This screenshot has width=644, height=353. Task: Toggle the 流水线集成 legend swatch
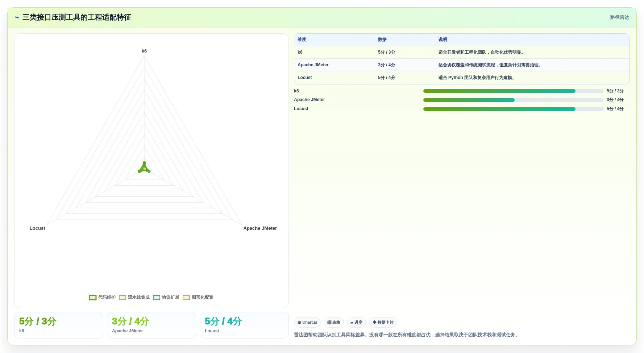tap(122, 298)
